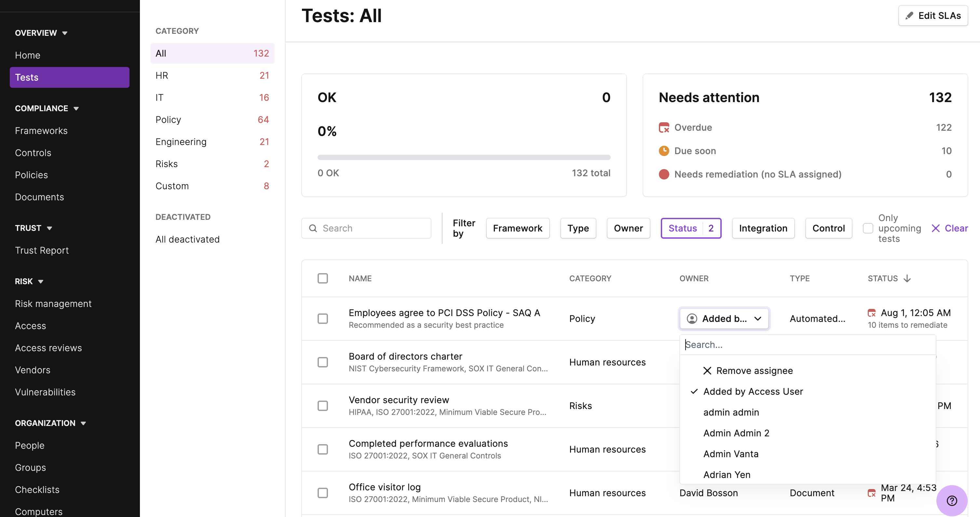Open Access reviews in sidebar
The image size is (980, 517).
tap(48, 348)
